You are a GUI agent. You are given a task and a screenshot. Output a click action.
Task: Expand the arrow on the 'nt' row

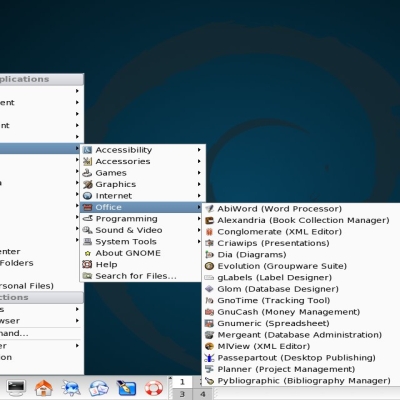[77, 125]
